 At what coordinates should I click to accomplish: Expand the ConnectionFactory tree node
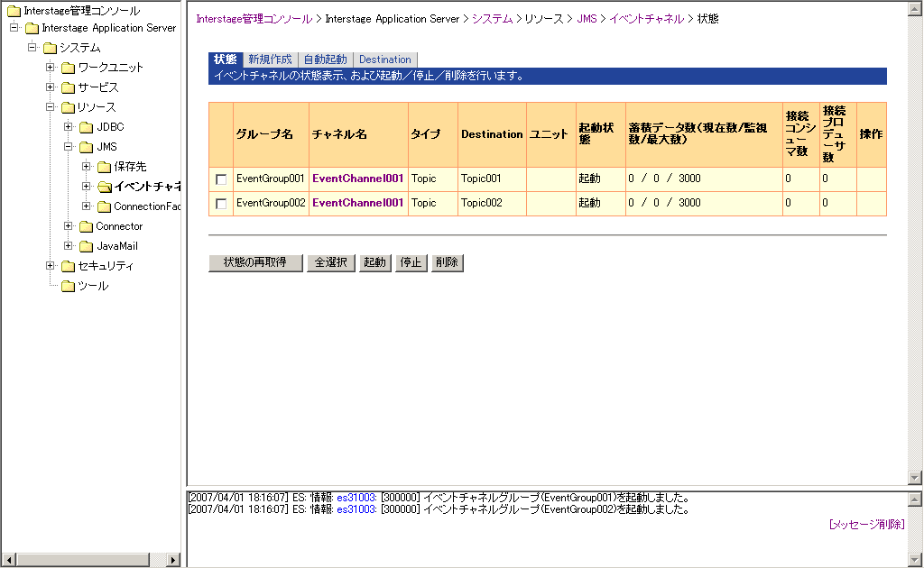[86, 206]
